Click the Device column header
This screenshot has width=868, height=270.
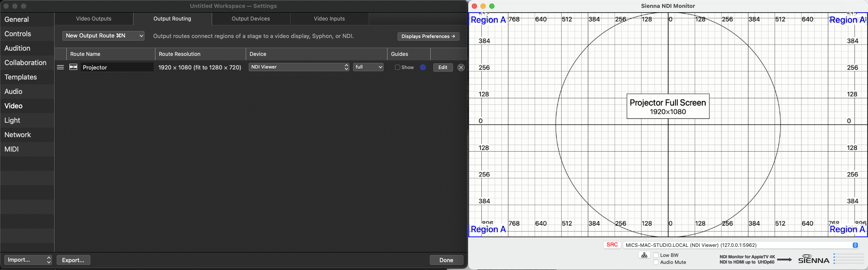(316, 54)
